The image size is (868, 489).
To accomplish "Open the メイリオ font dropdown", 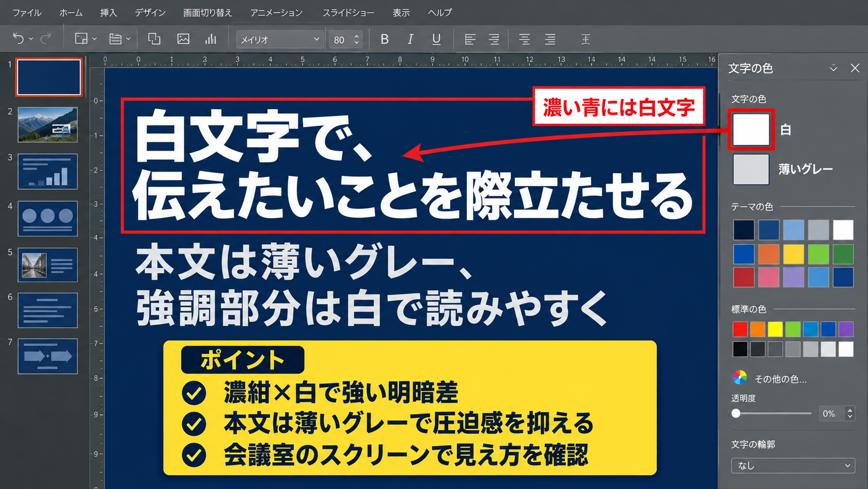I will click(x=280, y=39).
